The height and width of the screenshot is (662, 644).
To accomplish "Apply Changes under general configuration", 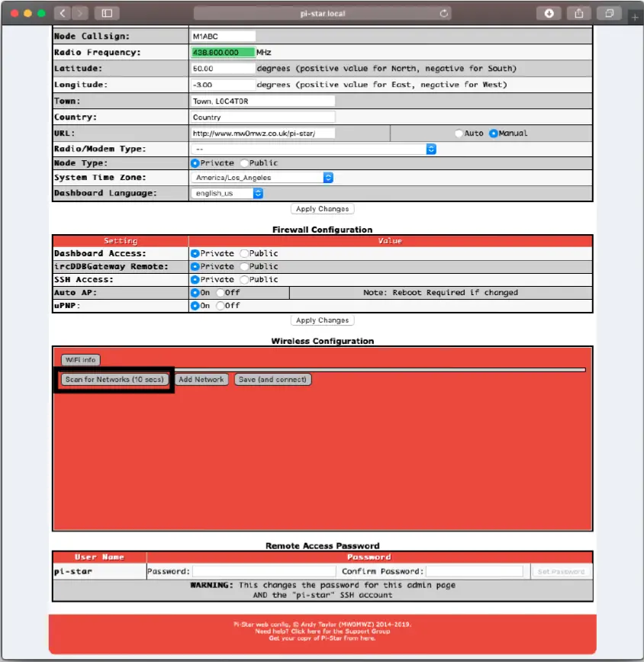I will pyautogui.click(x=322, y=209).
